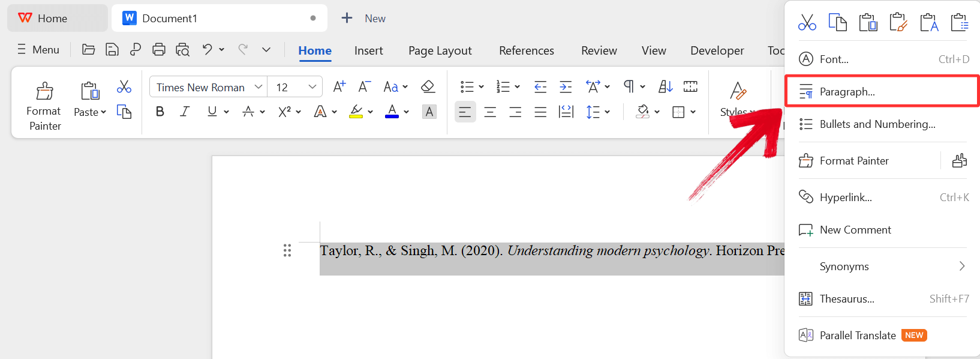
Task: Click the Clear Formatting eraser icon
Action: (x=428, y=87)
